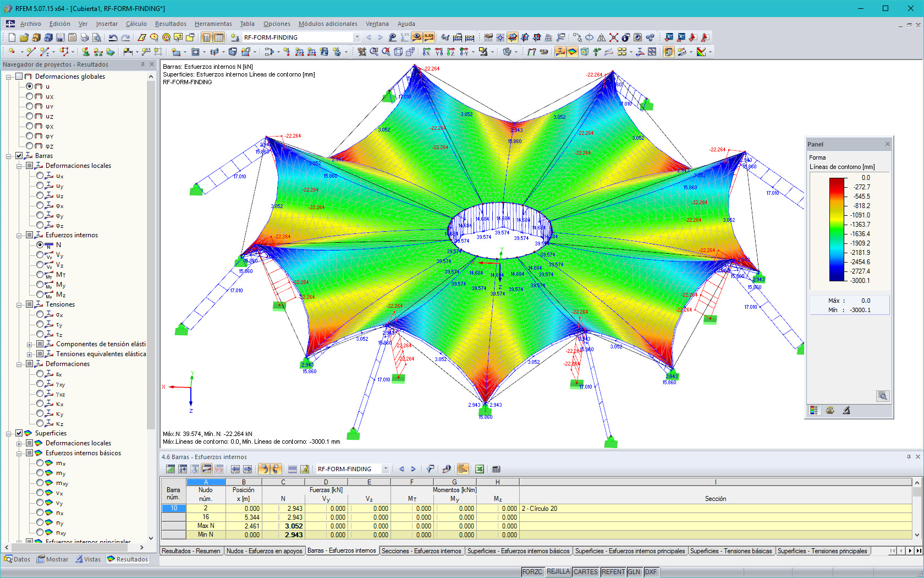This screenshot has width=924, height=578.
Task: Open the calculator icon in the table toolbar
Action: pyautogui.click(x=497, y=469)
